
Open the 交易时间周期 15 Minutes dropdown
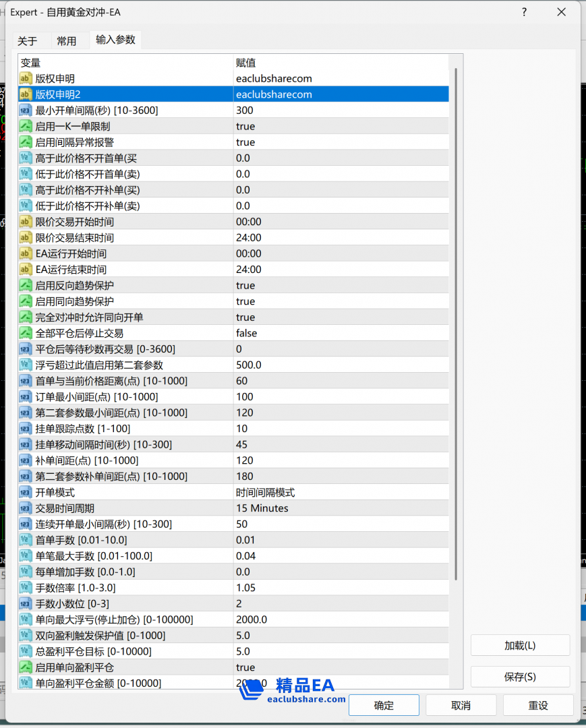coord(340,508)
